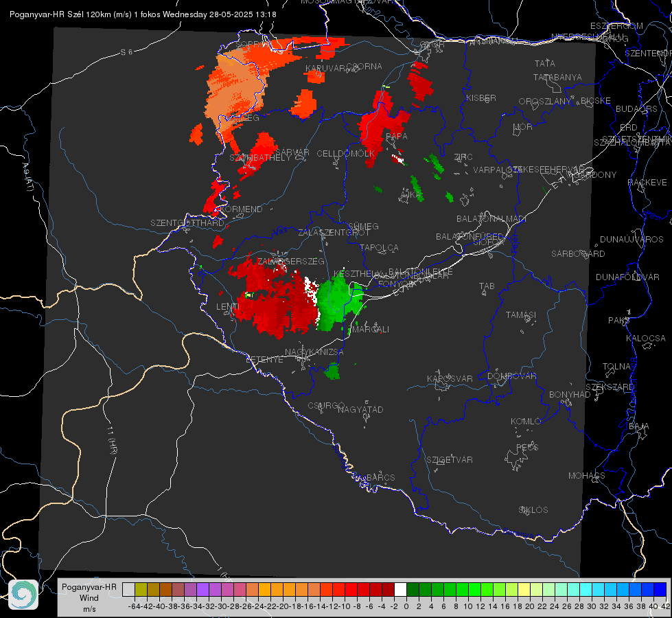Screen dimensions: 672x618
Task: Click the MOR town label
Action: click(x=523, y=126)
